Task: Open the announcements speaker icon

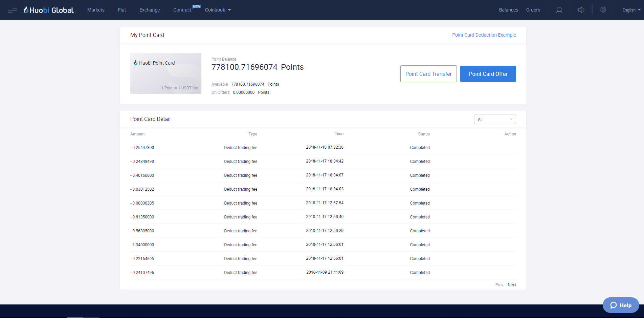Action: tap(581, 10)
